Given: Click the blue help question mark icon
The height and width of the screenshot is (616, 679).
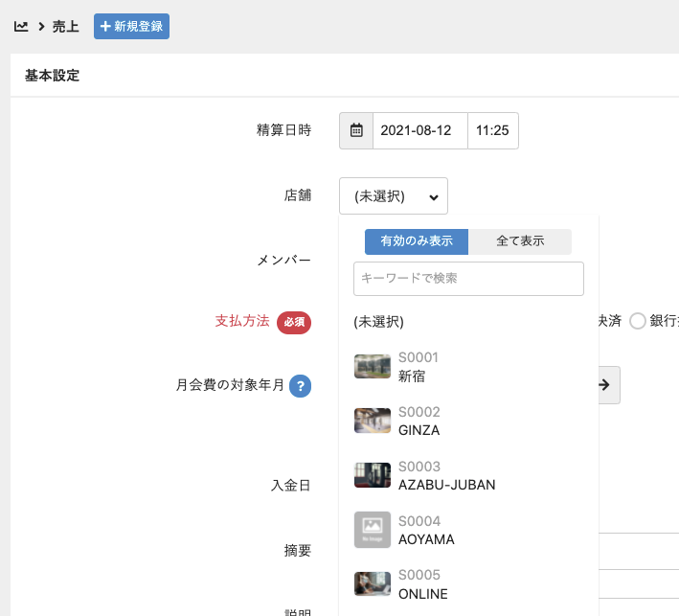Looking at the screenshot, I should [x=300, y=386].
